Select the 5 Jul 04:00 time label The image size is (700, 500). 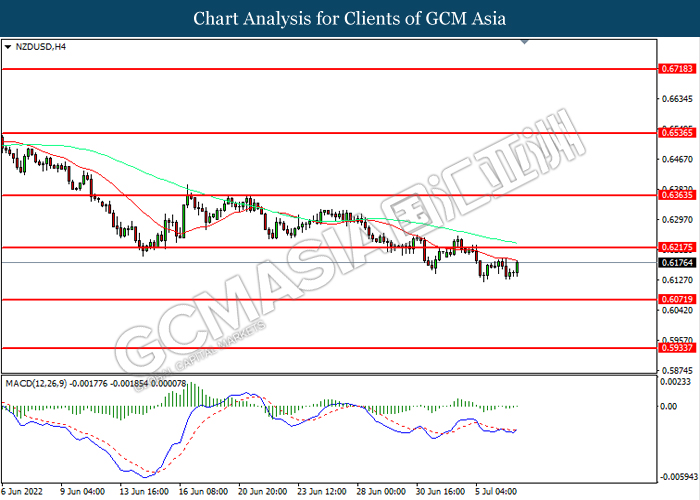point(496,492)
